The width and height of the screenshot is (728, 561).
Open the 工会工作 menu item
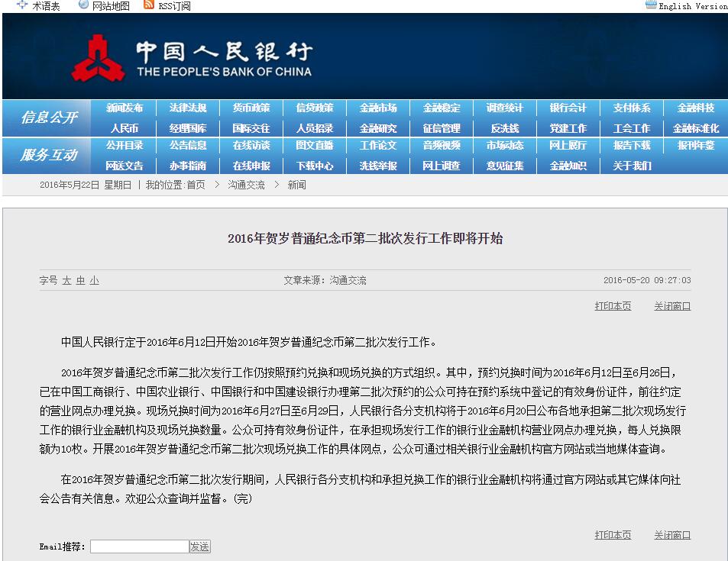632,128
